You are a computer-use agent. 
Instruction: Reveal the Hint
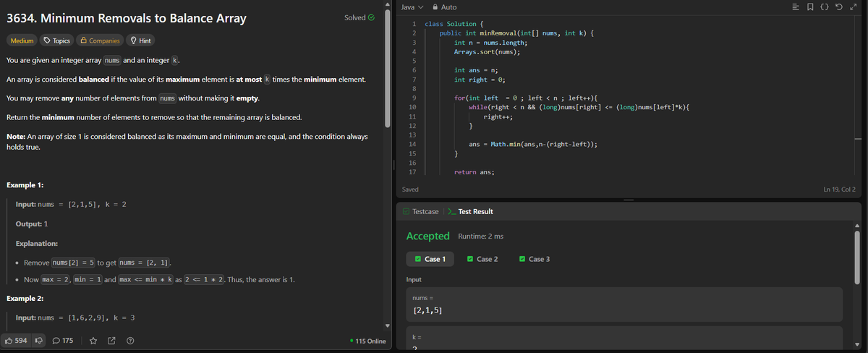tap(140, 41)
